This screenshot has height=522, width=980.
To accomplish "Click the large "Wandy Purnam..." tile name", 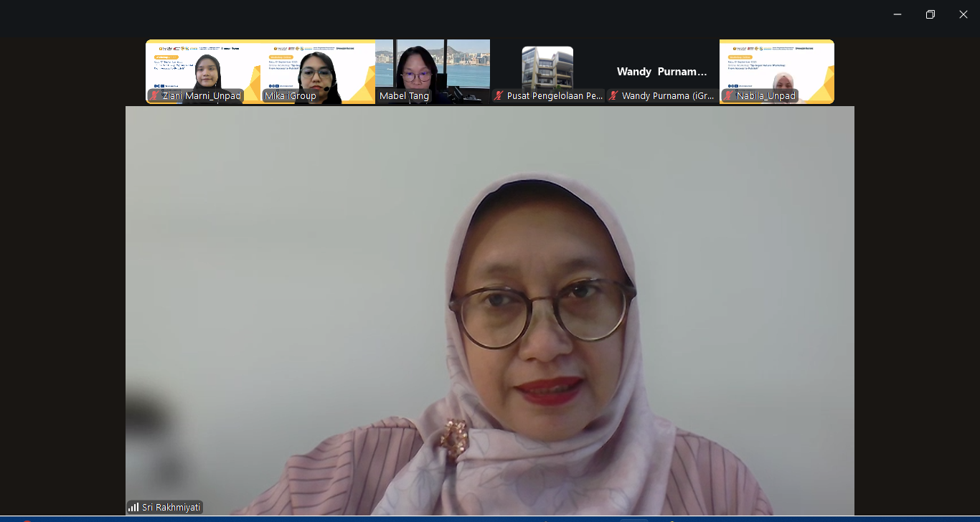I will [662, 72].
